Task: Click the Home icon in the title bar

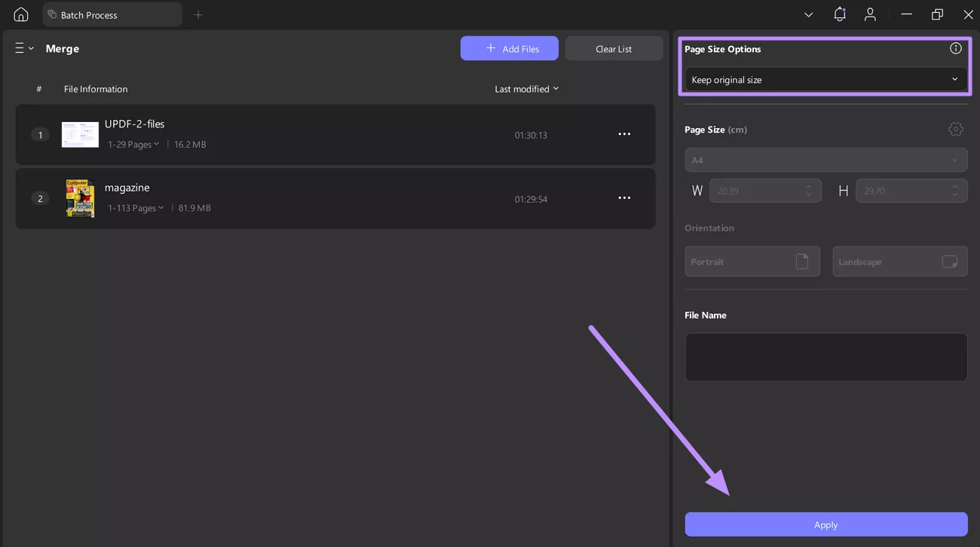Action: (x=20, y=14)
